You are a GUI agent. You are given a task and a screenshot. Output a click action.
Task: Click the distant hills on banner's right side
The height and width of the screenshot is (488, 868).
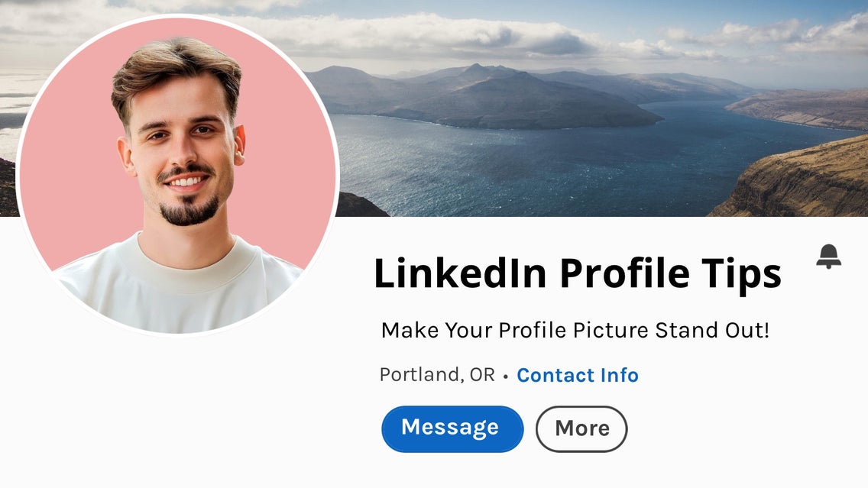[x=802, y=107]
